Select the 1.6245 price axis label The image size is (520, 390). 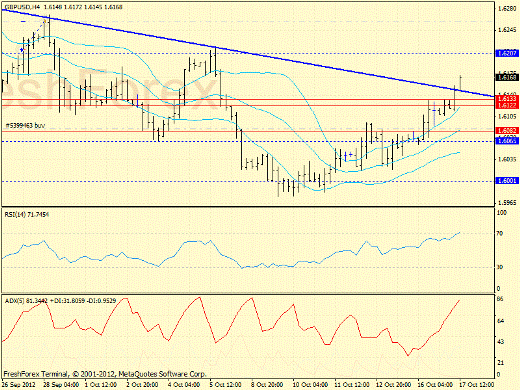tap(507, 30)
